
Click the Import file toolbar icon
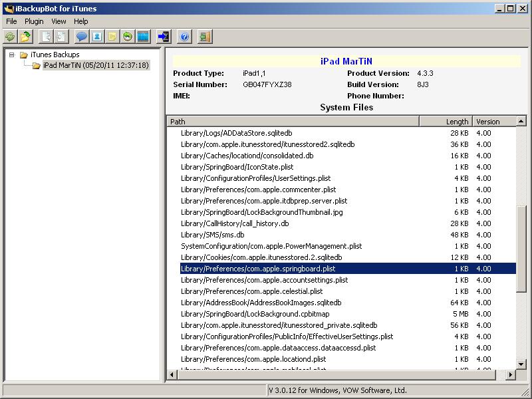pos(61,37)
